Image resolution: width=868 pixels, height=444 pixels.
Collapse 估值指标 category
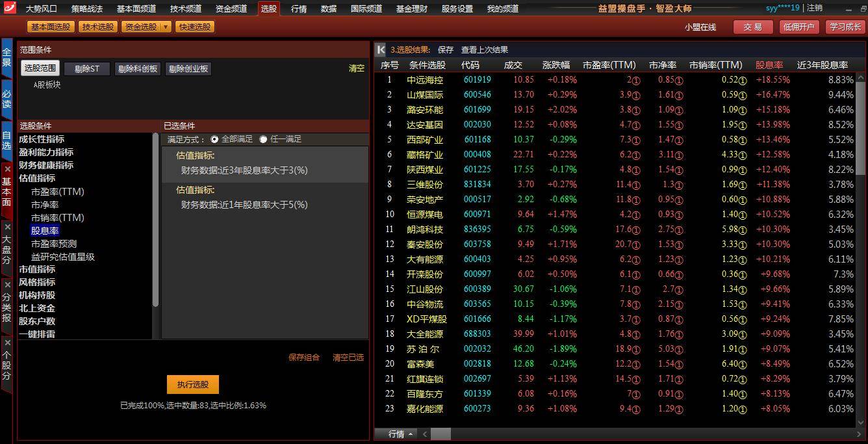pos(37,178)
